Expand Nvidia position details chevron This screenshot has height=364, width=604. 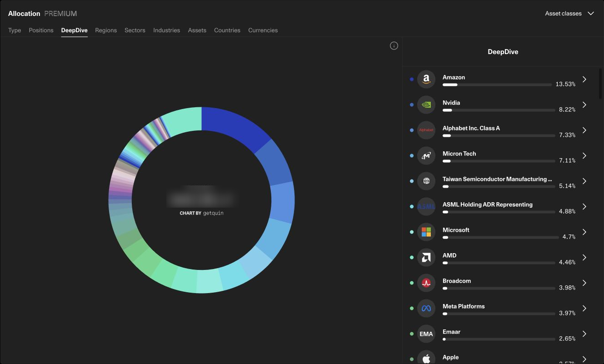(x=584, y=105)
